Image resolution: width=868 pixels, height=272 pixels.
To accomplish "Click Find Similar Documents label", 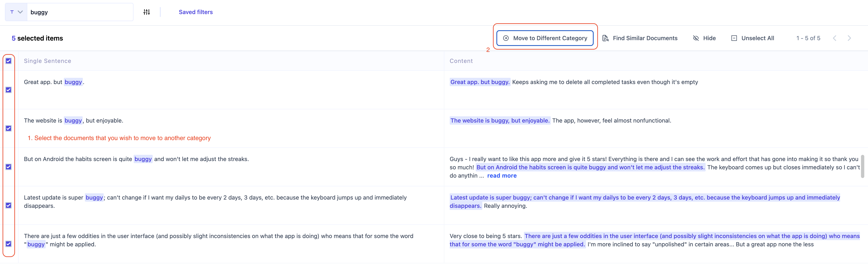I will [645, 38].
